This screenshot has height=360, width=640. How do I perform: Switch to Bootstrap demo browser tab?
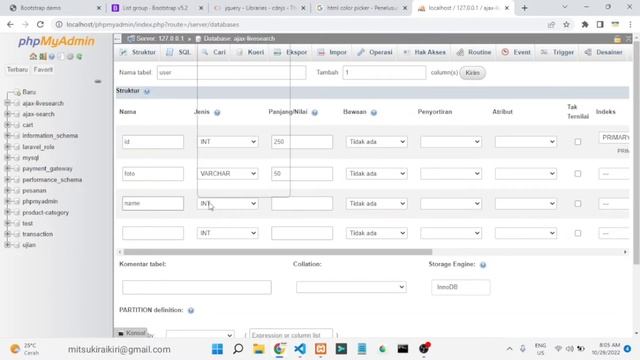tap(55, 8)
